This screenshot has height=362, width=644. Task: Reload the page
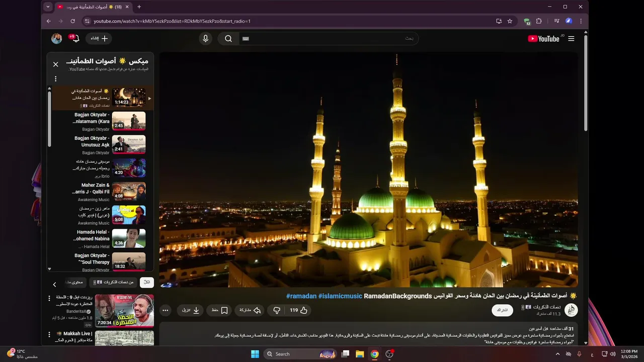pos(73,21)
